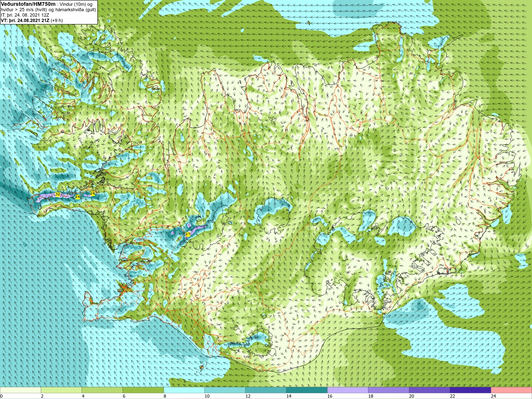Image resolution: width=532 pixels, height=399 pixels.
Task: Click the 'VT: þri. 24.08.2021 21Z' valid-time line
Action: (25, 20)
